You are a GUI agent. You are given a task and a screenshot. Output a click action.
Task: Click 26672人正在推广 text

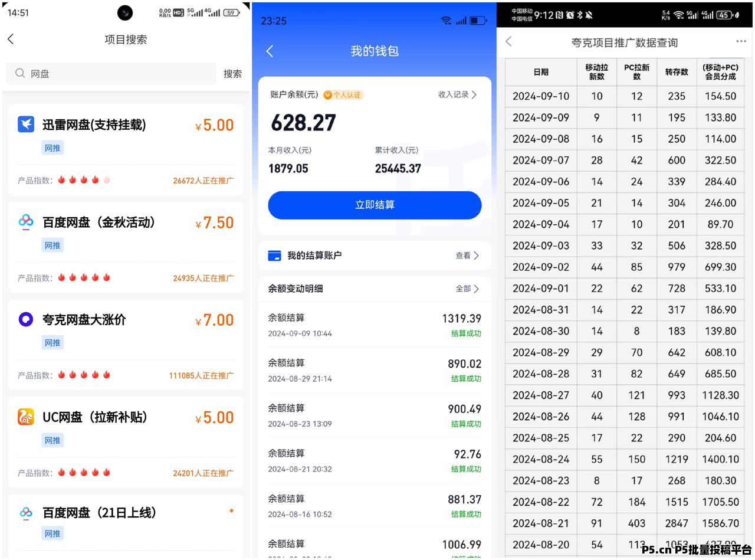[x=203, y=181]
